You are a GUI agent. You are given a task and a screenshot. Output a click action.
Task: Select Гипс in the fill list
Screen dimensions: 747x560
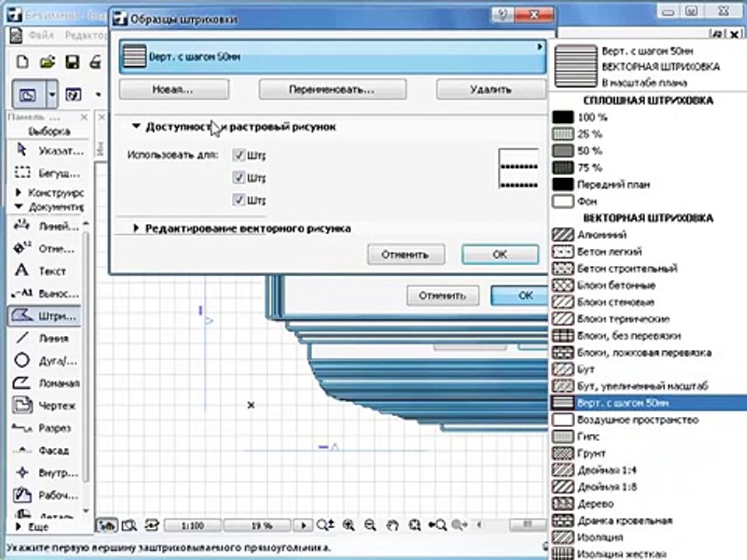point(648,436)
